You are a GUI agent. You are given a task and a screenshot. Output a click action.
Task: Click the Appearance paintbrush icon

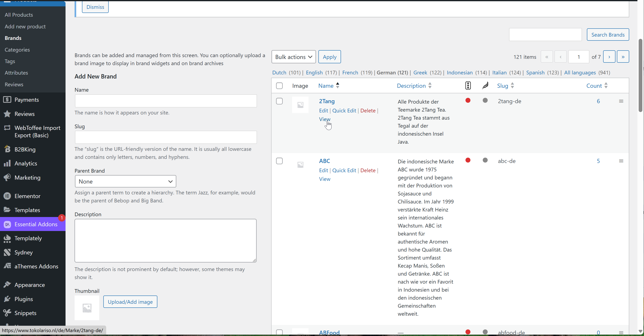[7, 285]
